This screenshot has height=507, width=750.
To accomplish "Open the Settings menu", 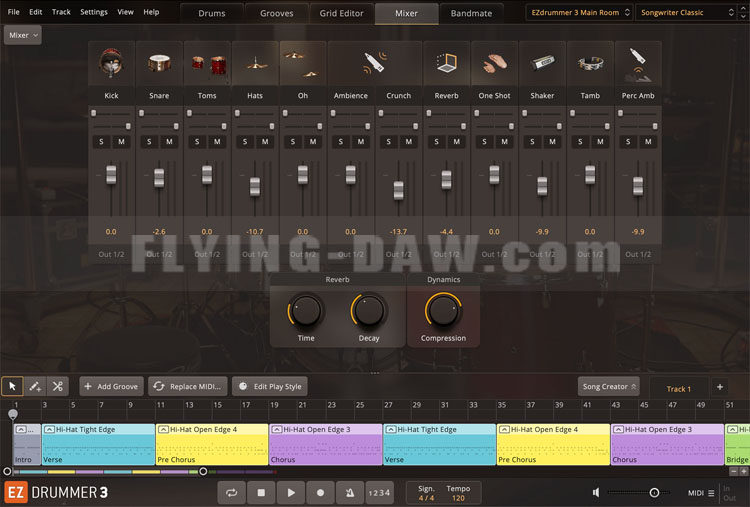I will click(x=94, y=12).
